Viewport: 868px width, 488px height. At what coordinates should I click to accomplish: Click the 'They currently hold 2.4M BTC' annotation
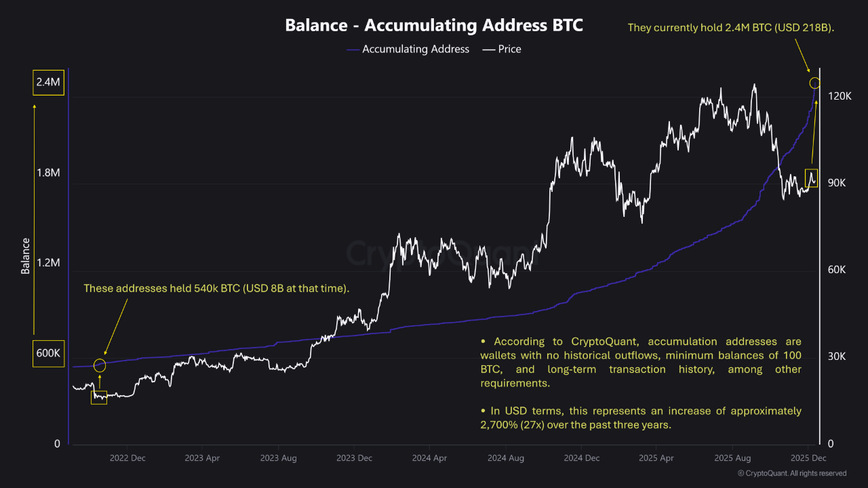coord(731,28)
